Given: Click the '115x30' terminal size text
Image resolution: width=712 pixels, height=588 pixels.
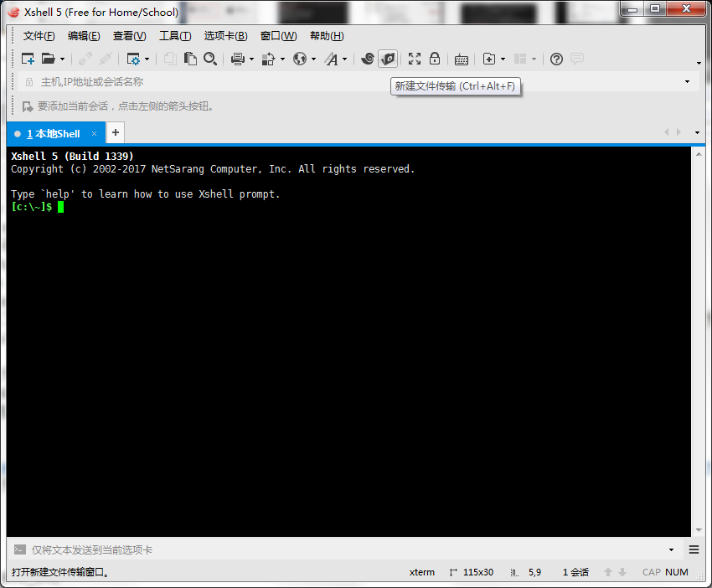Looking at the screenshot, I should 478,572.
